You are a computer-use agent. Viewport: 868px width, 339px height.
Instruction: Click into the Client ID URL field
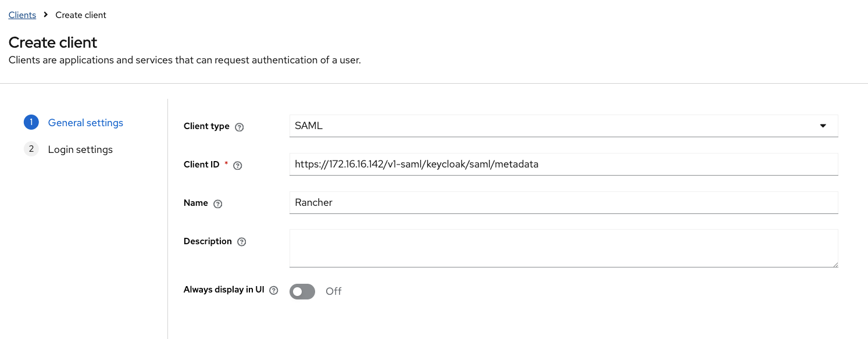click(x=563, y=164)
